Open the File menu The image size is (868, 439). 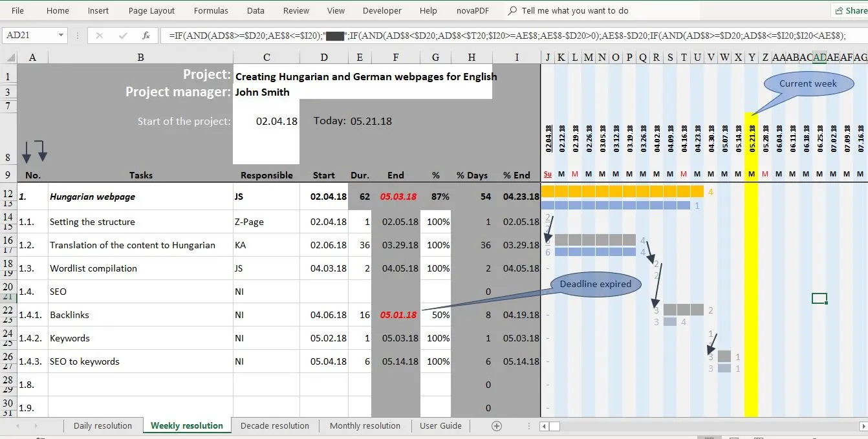[x=17, y=10]
